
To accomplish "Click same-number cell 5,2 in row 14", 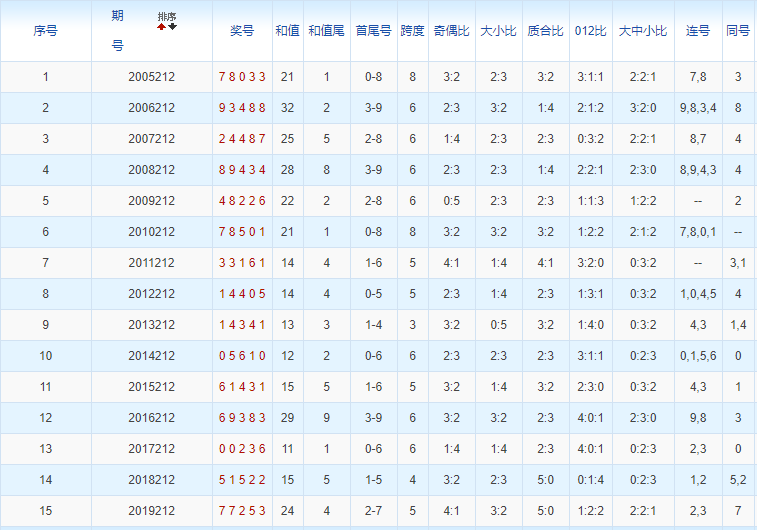I will (738, 480).
